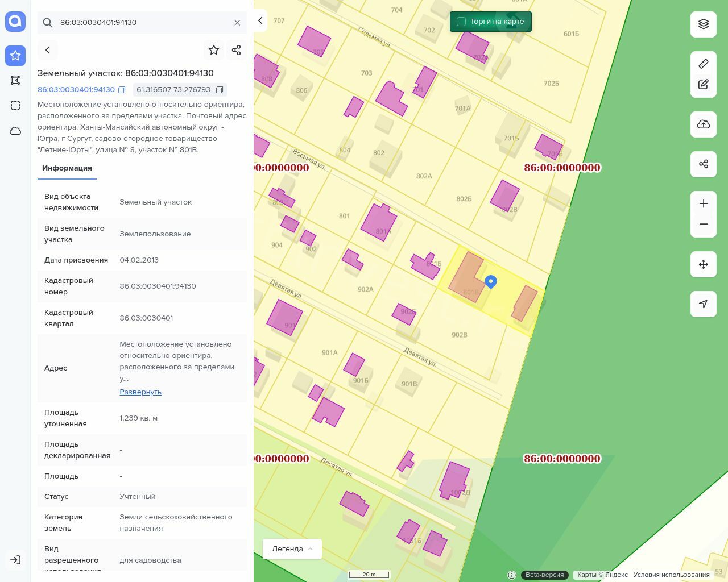Viewport: 728px width, 582px height.
Task: Expand the Легенда panel
Action: (292, 549)
